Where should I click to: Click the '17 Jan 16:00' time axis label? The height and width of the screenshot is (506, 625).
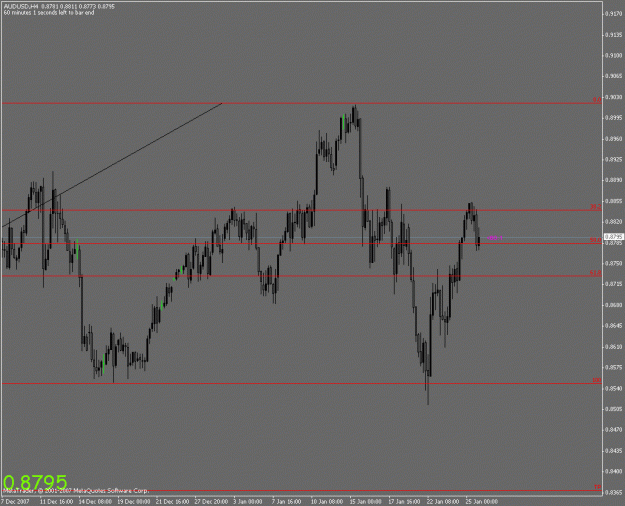click(x=404, y=501)
